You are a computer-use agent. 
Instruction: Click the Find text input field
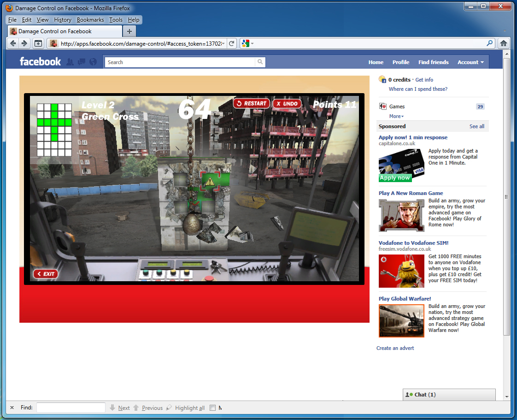71,408
